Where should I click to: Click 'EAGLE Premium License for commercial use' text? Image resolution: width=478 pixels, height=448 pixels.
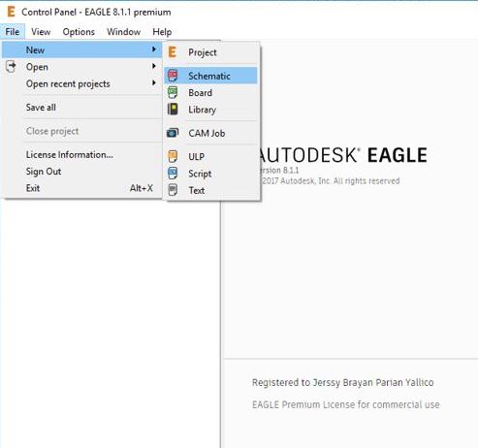pos(346,404)
